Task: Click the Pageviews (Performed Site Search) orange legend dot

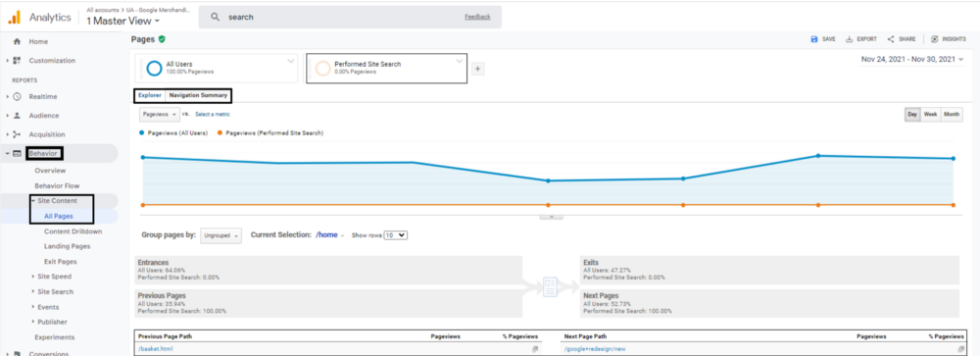Action: point(220,133)
